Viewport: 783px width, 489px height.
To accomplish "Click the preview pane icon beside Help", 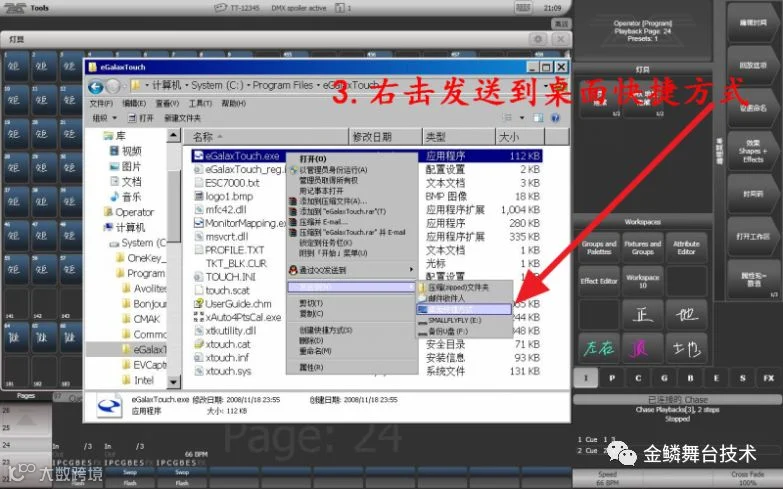I will point(538,118).
